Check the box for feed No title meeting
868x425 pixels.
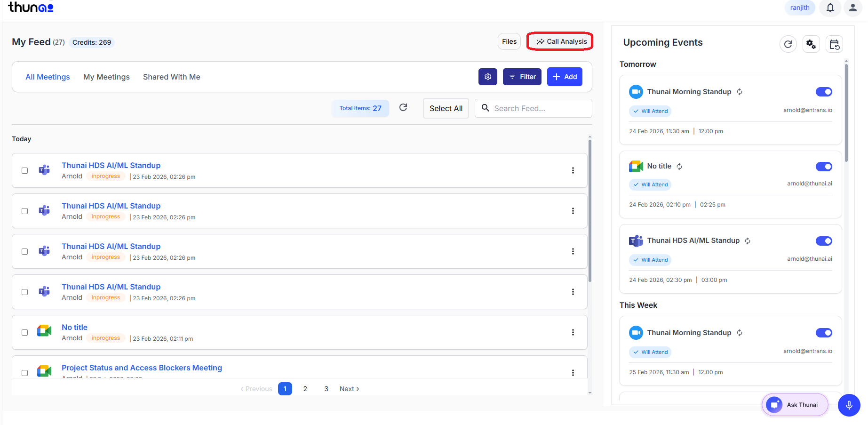click(x=24, y=332)
